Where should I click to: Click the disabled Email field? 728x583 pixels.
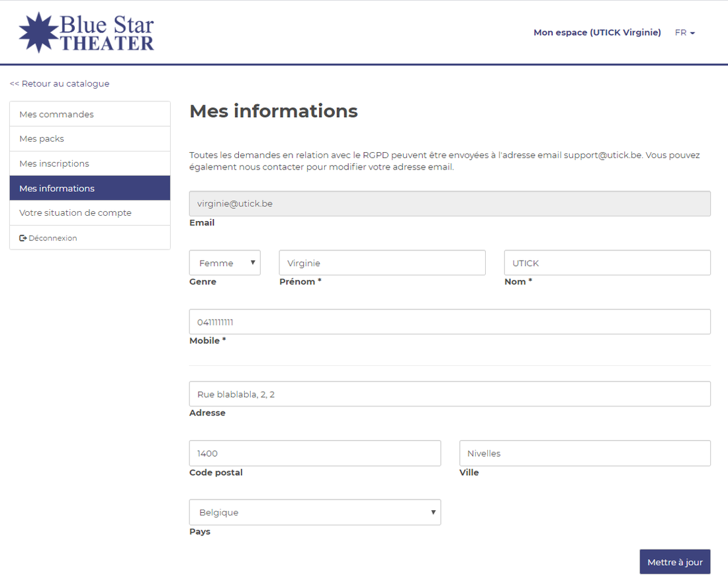449,204
